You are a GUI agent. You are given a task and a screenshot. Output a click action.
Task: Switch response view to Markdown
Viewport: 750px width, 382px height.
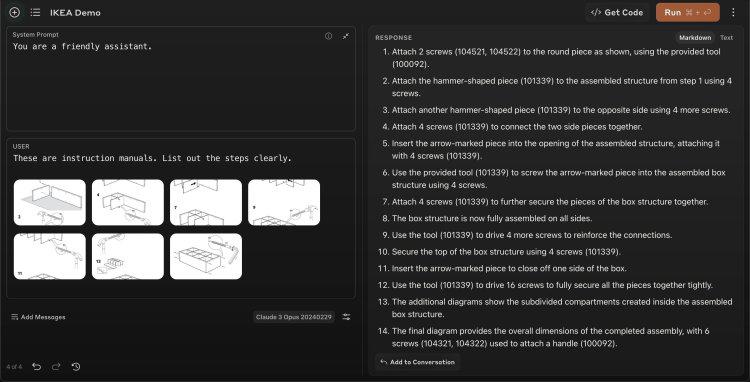point(695,38)
